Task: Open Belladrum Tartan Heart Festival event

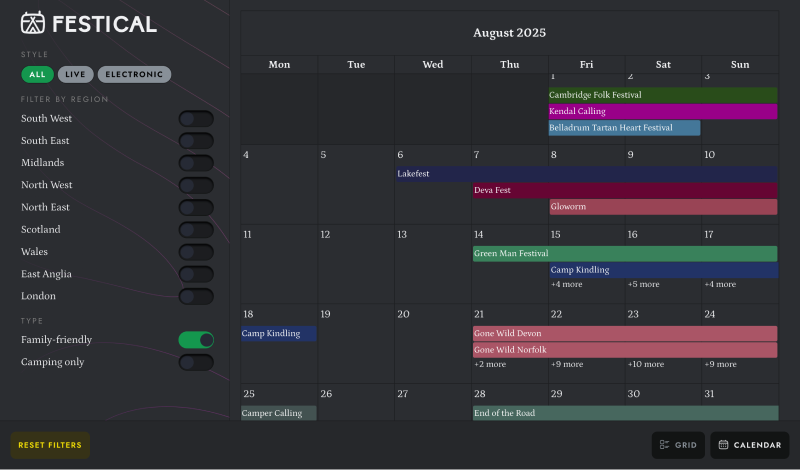Action: click(624, 128)
